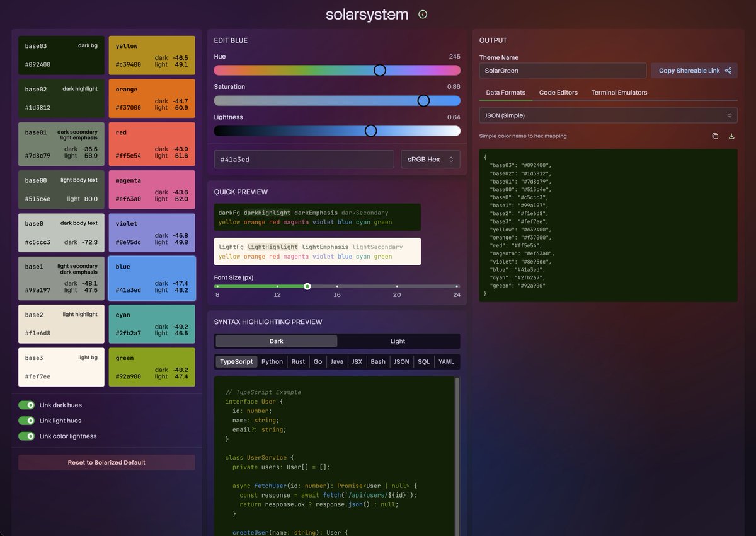The image size is (756, 536).
Task: Select the base0 dark body text swatch
Action: click(61, 233)
